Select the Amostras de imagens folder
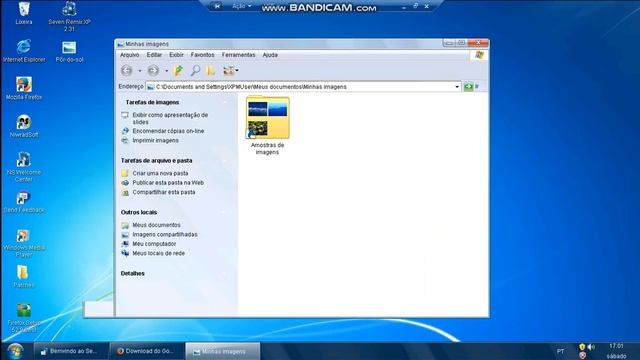The image size is (640, 360). [x=267, y=126]
